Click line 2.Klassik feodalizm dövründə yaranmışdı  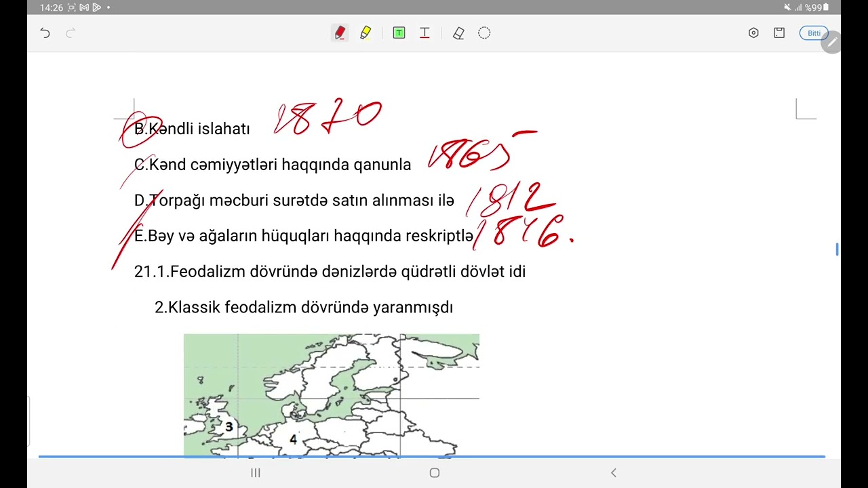(x=304, y=308)
